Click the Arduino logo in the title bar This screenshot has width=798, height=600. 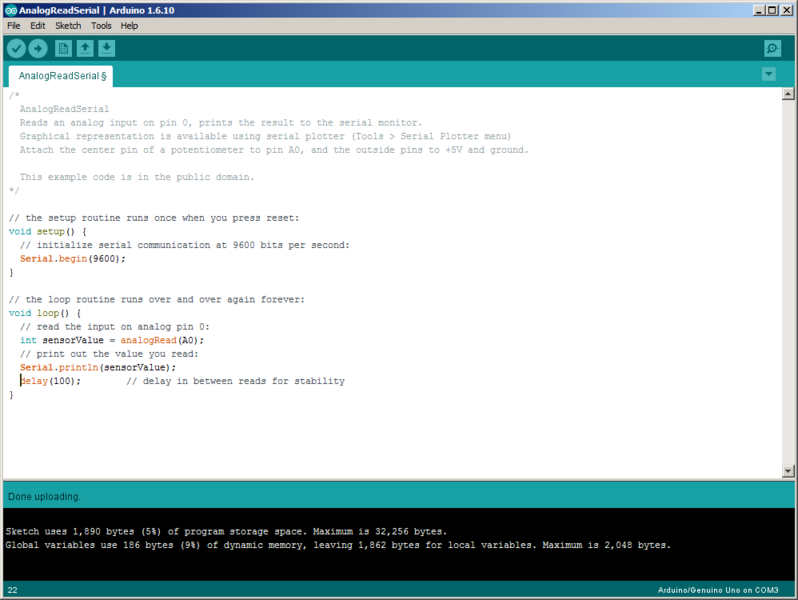click(10, 9)
